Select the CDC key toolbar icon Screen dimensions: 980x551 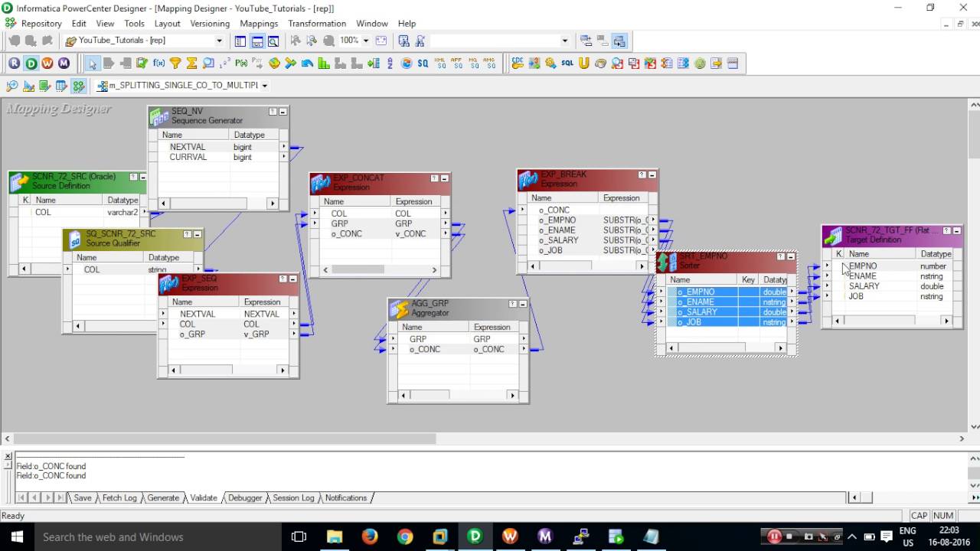coord(518,64)
